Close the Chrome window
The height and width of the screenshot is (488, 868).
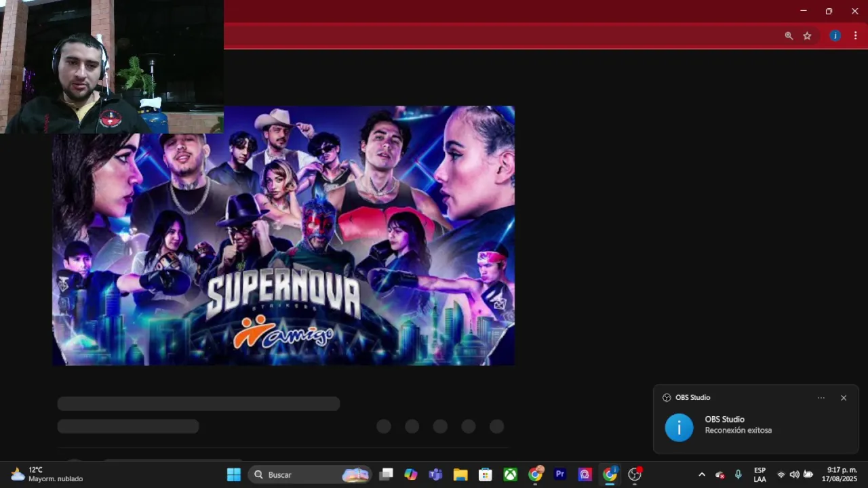click(854, 11)
